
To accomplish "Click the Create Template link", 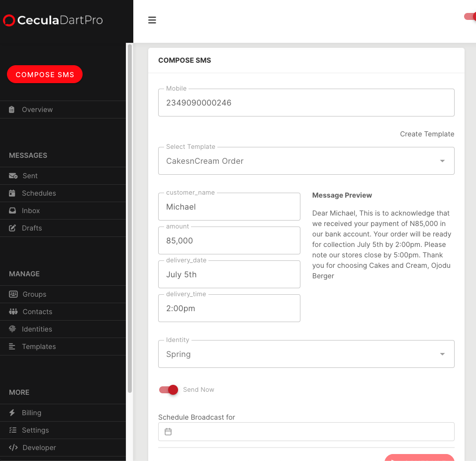I will 427,134.
